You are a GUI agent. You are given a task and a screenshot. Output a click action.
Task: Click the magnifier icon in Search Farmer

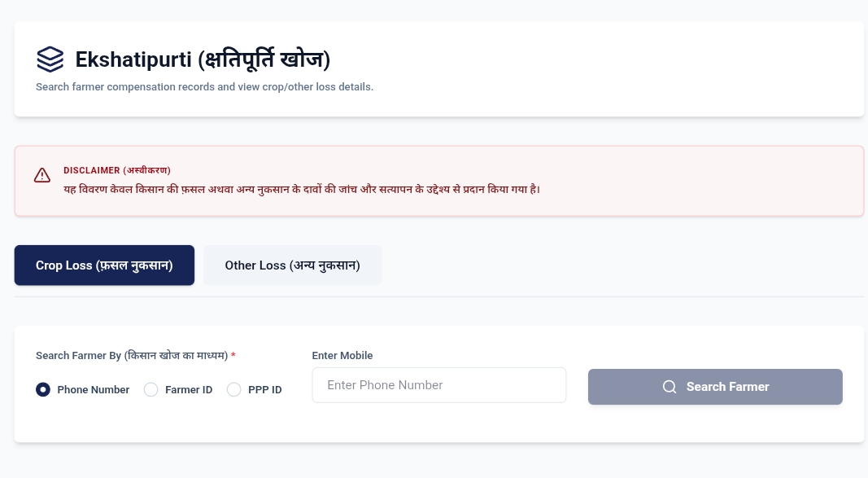coord(670,387)
